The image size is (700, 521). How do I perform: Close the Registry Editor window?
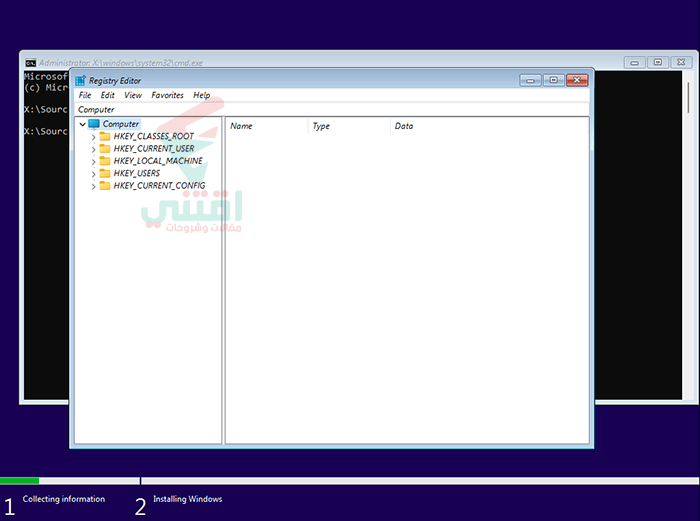click(577, 80)
